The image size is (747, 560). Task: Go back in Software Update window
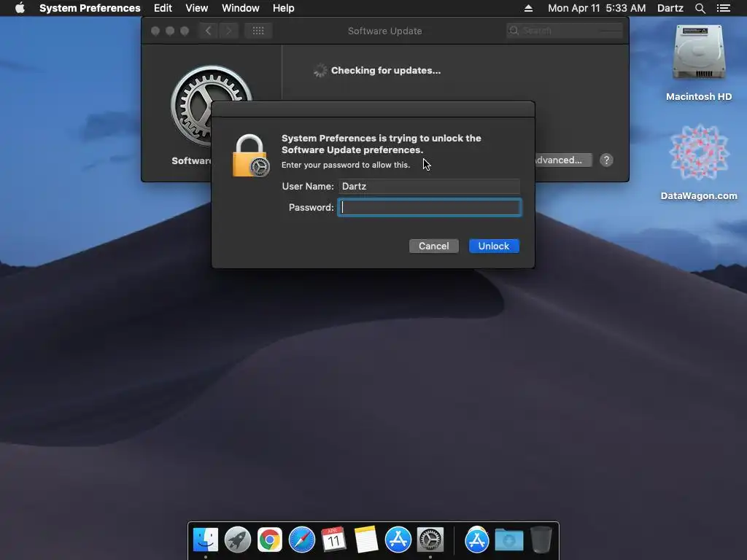[208, 31]
